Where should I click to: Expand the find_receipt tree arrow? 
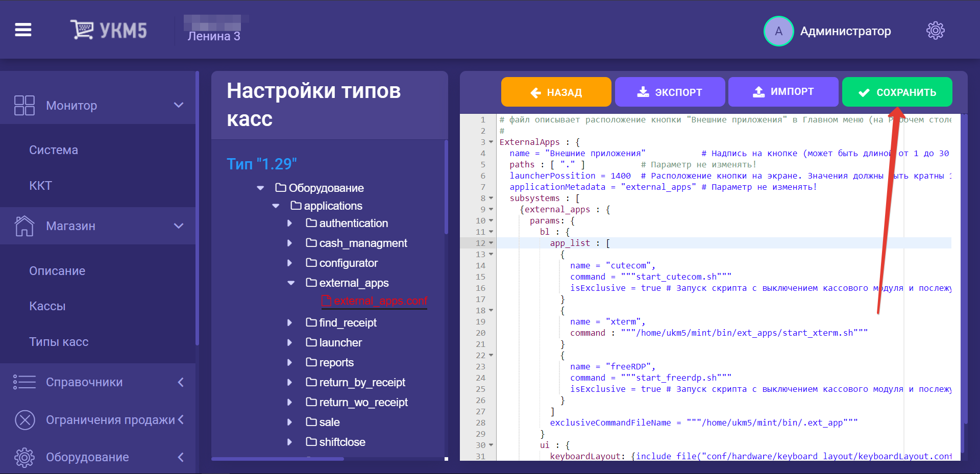(289, 322)
